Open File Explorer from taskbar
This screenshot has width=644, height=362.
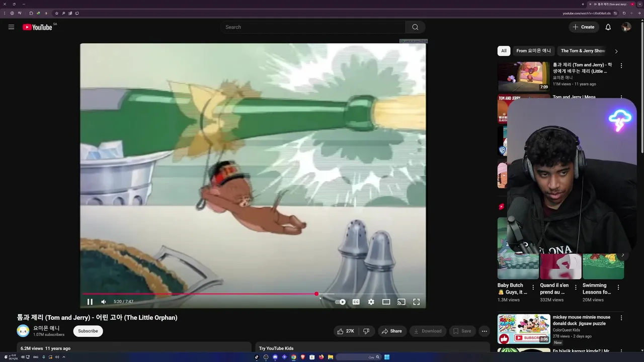click(x=331, y=357)
